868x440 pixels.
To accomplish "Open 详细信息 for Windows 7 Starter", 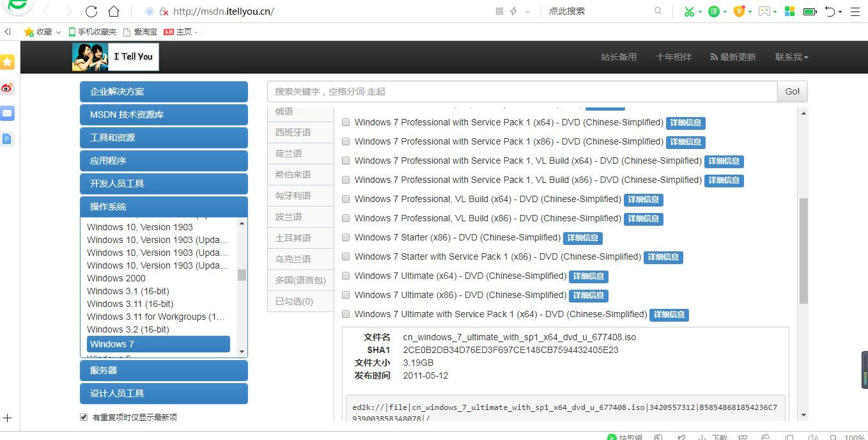I will [582, 237].
